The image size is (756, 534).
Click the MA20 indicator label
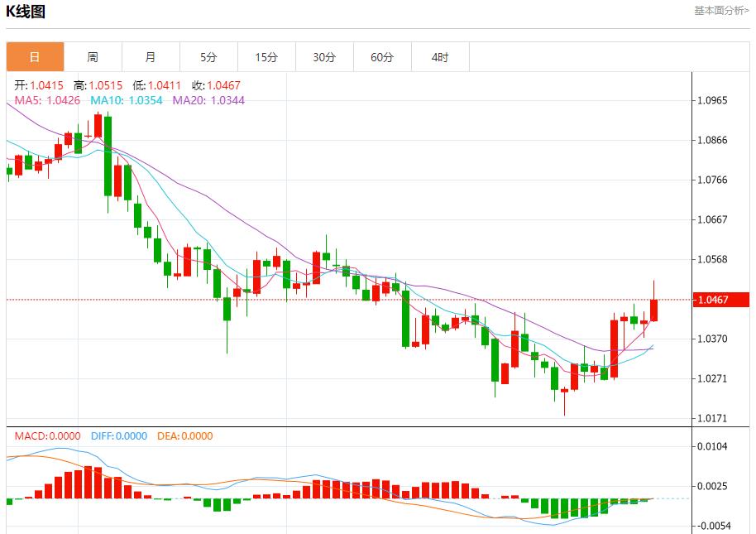tap(208, 100)
